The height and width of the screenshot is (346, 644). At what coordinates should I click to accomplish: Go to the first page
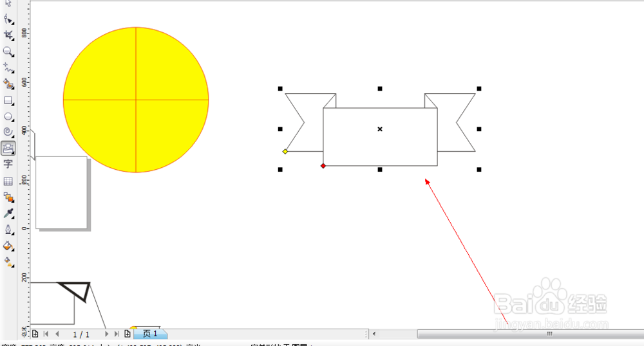[46, 334]
